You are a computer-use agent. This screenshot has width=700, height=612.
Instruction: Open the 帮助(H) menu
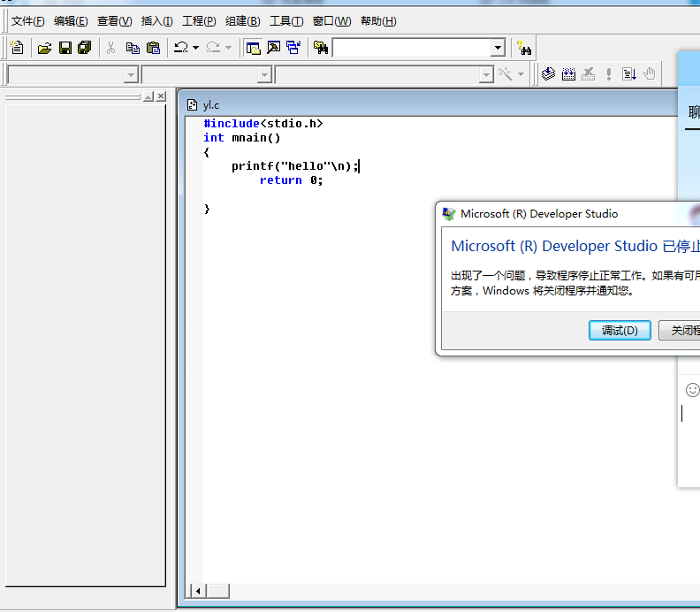(x=378, y=21)
